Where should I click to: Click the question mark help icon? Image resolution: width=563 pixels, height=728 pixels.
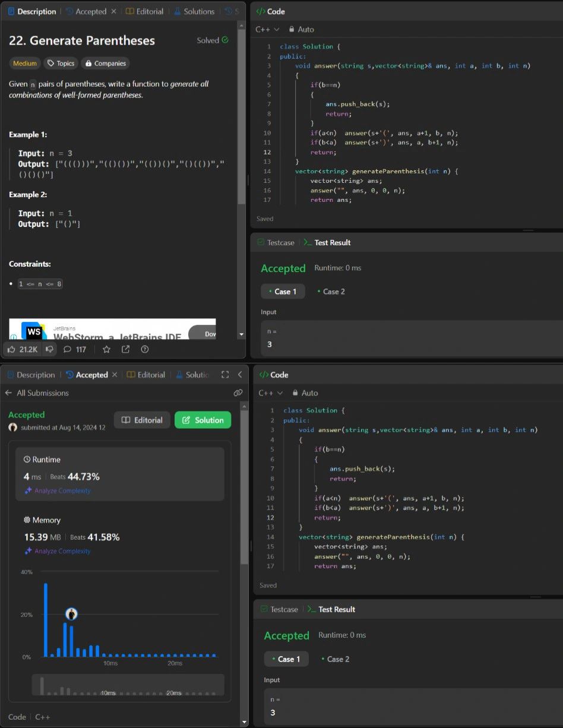tap(144, 349)
